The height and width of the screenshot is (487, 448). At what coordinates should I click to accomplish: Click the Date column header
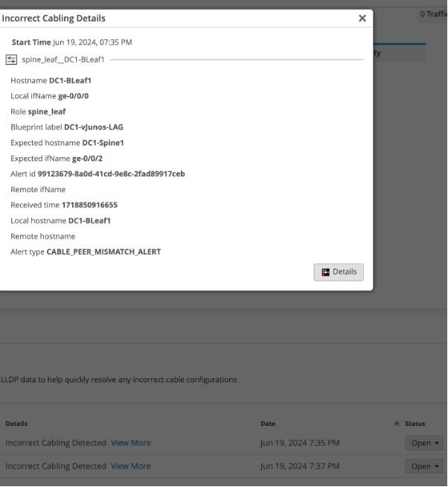click(x=268, y=424)
